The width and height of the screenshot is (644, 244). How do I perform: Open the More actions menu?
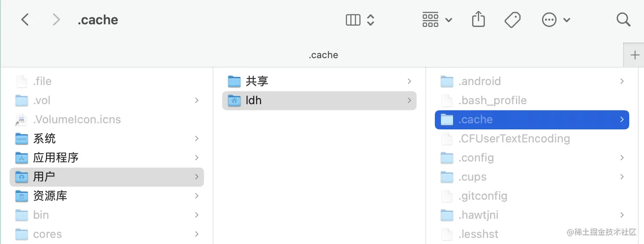[555, 20]
